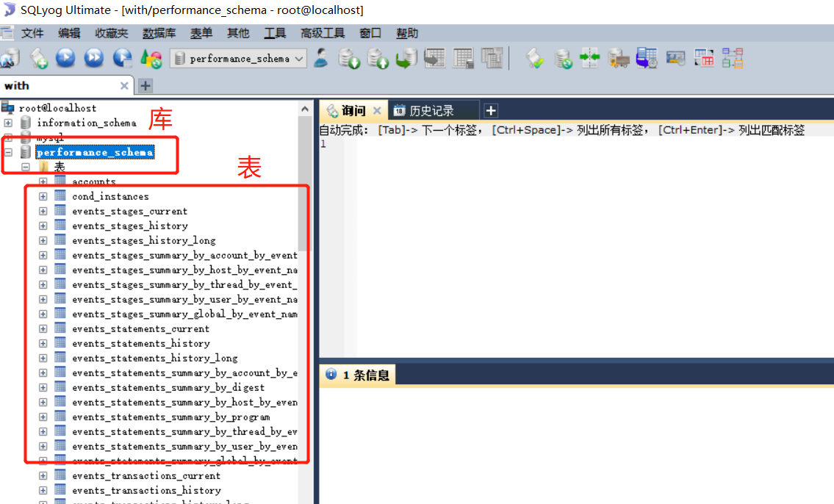Select the root@localhost server node
834x504 pixels.
click(x=57, y=108)
